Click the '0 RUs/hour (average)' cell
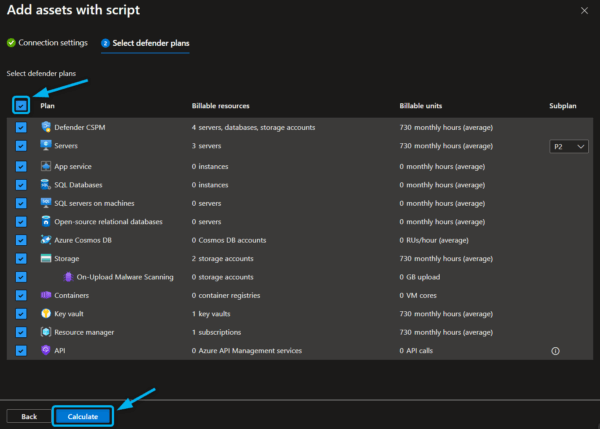 point(434,240)
